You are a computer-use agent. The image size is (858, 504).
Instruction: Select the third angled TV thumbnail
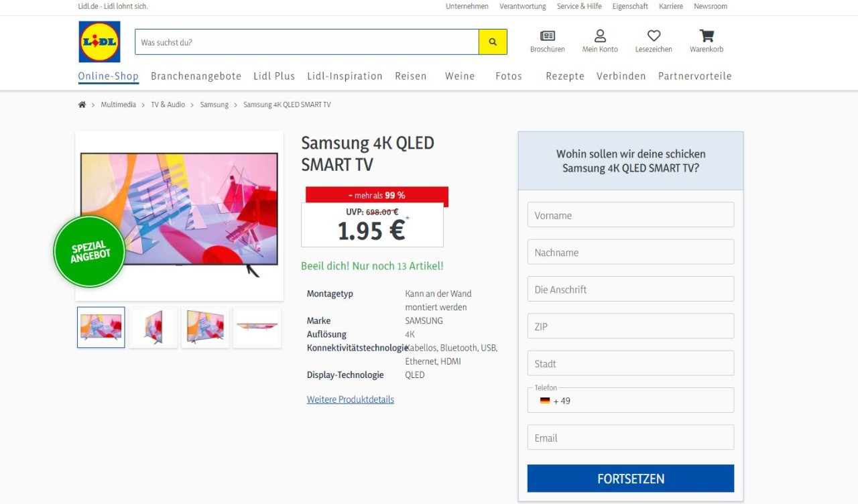click(x=205, y=327)
